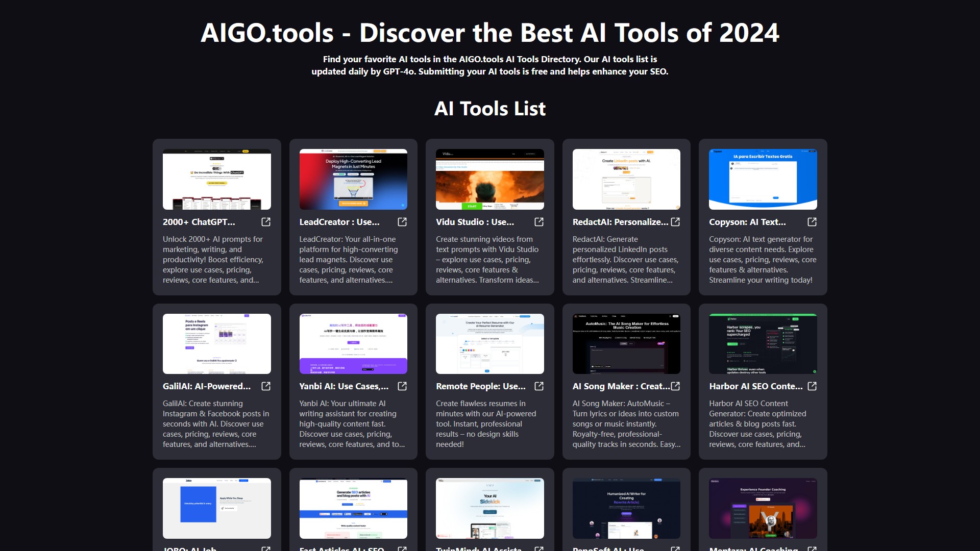Click the SEO articles generator thumbnail

point(353,508)
